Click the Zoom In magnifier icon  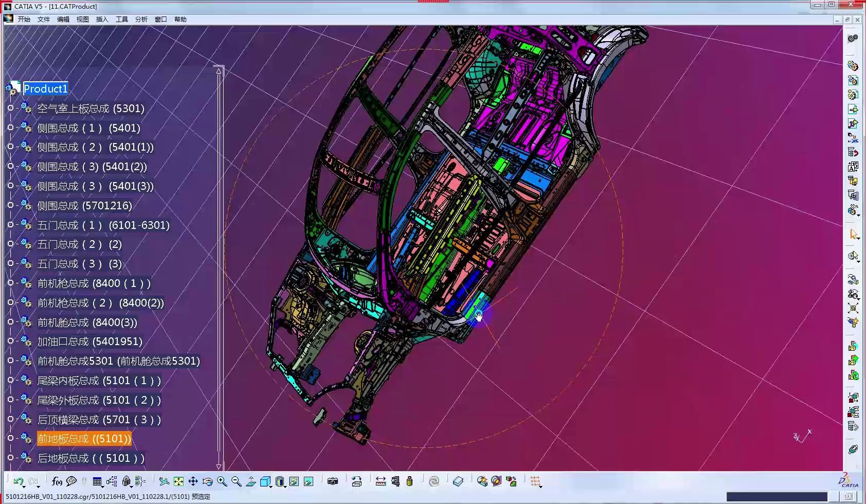click(222, 481)
